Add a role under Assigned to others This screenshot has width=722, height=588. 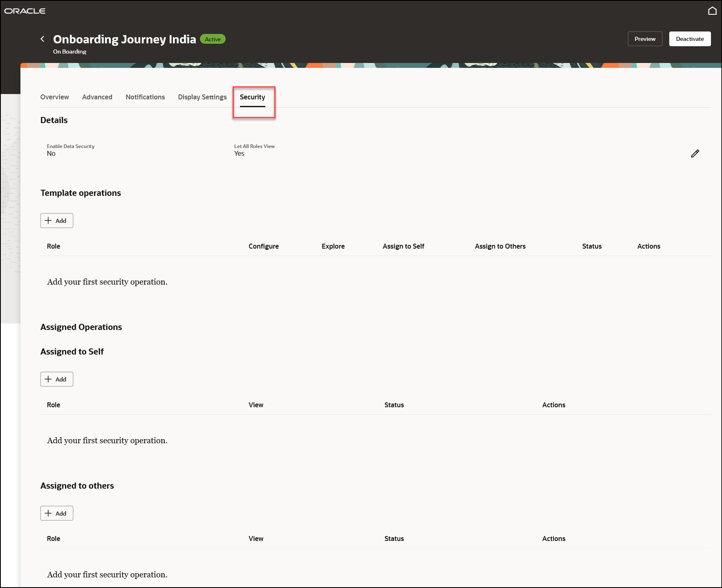click(x=57, y=513)
